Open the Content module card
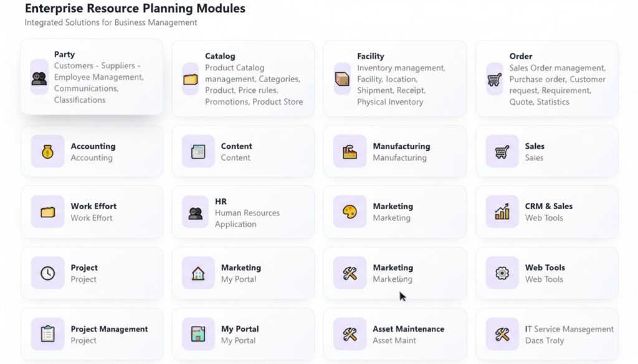The width and height of the screenshot is (638, 364). click(x=243, y=151)
